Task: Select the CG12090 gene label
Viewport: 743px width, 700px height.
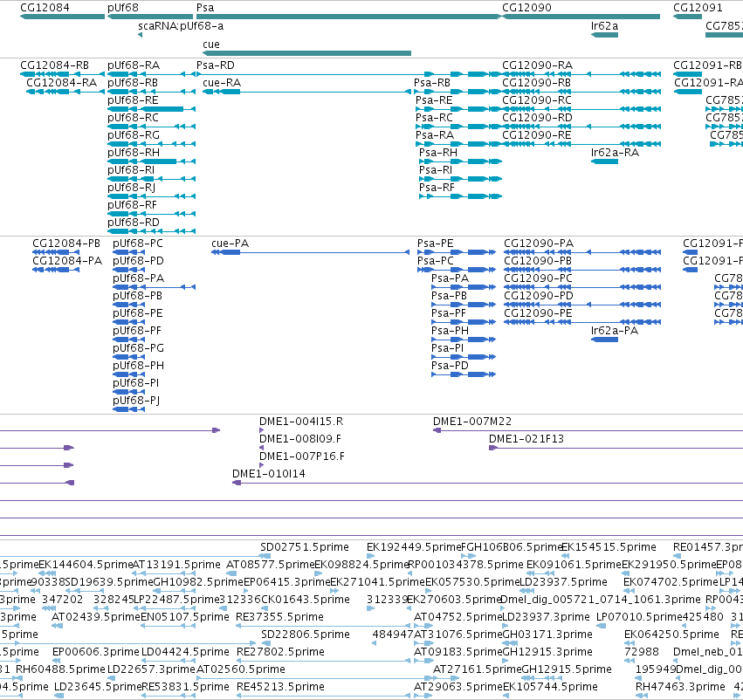Action: [x=526, y=8]
